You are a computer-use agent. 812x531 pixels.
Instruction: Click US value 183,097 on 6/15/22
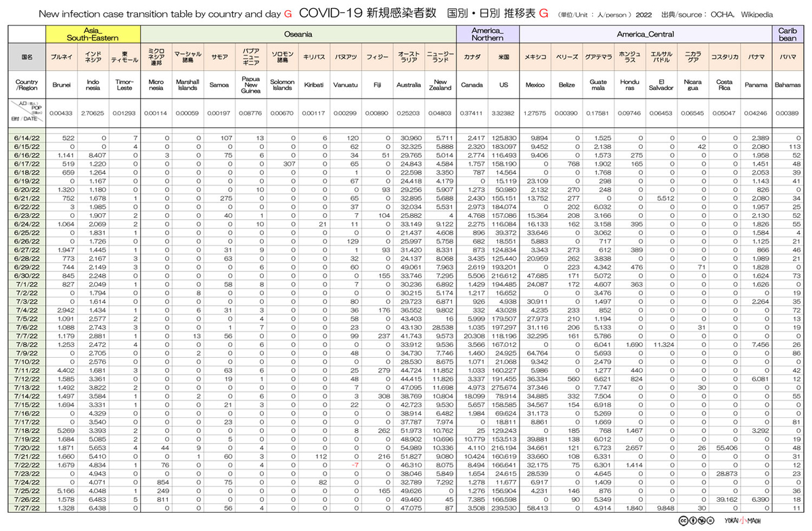pyautogui.click(x=505, y=146)
